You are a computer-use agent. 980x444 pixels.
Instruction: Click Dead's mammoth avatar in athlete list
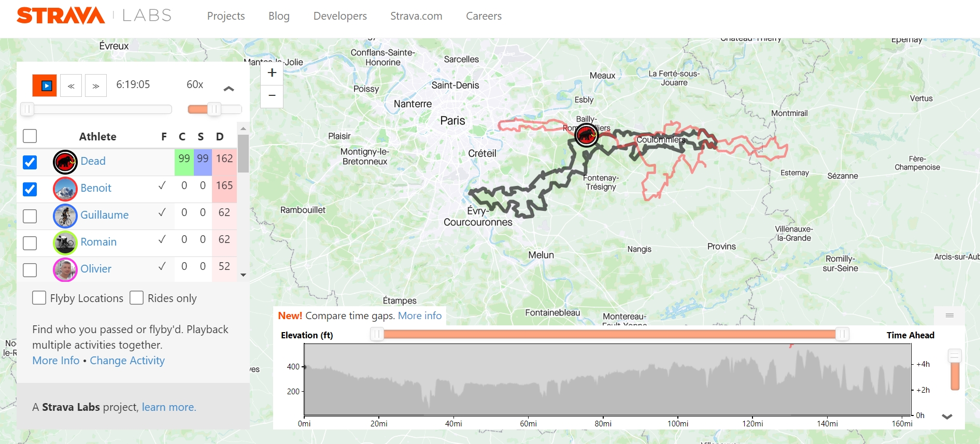pyautogui.click(x=65, y=162)
